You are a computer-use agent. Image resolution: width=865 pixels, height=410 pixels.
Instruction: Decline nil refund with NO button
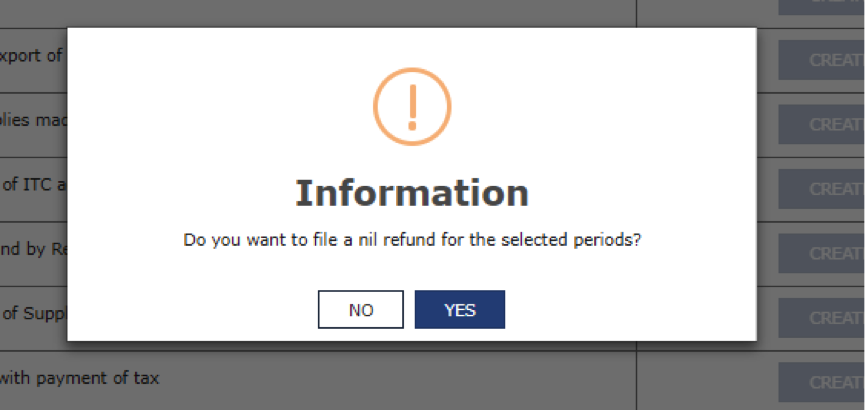coord(361,310)
